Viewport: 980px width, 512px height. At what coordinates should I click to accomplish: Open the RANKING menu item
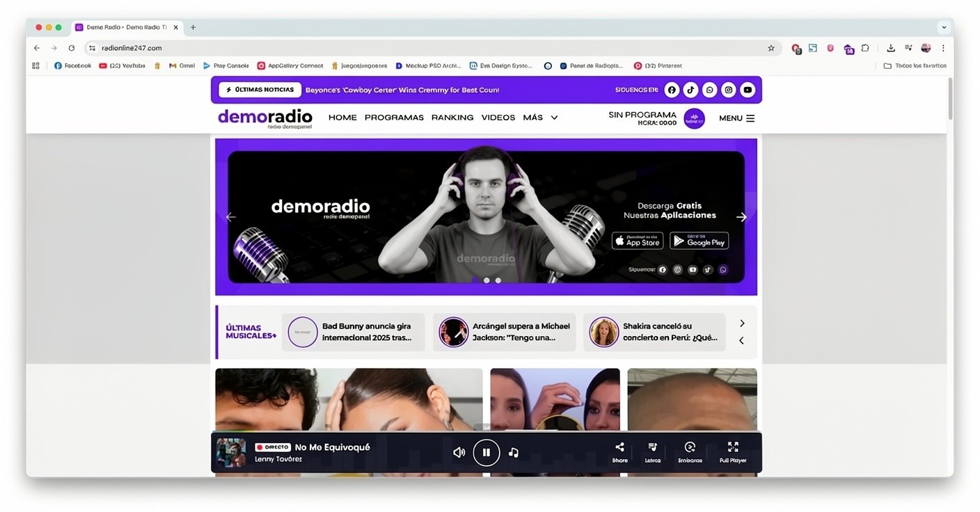[x=452, y=118]
